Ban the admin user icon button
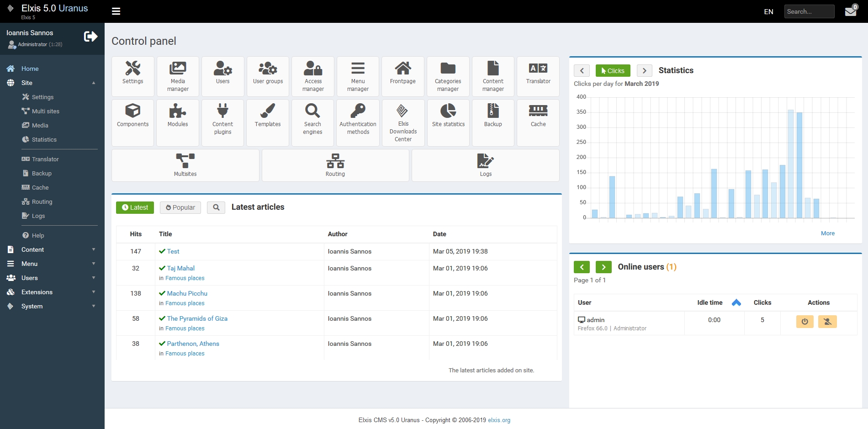This screenshot has height=429, width=868. click(827, 322)
